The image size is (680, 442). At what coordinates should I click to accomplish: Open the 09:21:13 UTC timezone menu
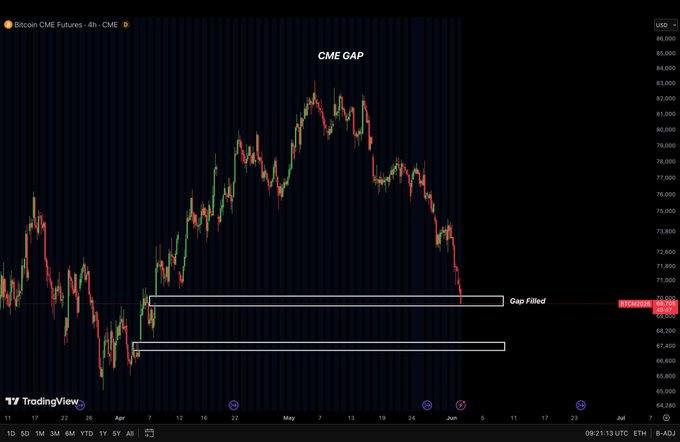click(606, 433)
